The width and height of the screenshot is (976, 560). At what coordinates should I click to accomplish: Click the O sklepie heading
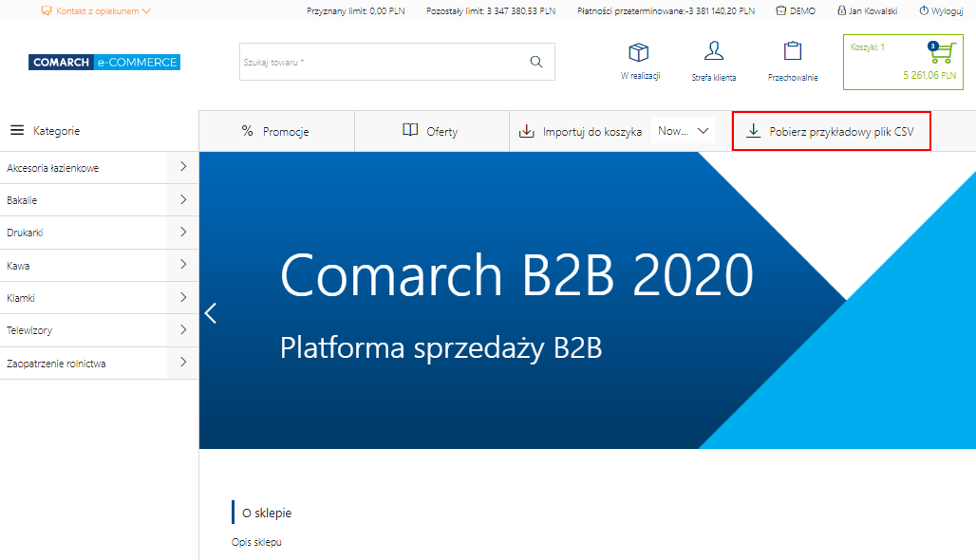point(267,513)
